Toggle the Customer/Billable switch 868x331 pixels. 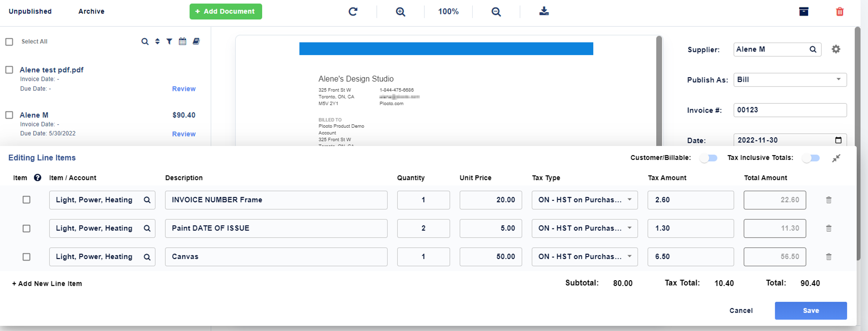pos(708,158)
